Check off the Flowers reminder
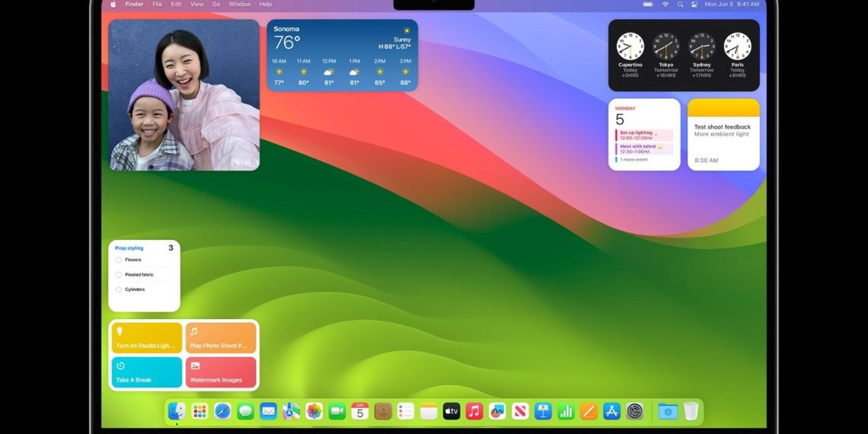The height and width of the screenshot is (434, 868). tap(119, 260)
